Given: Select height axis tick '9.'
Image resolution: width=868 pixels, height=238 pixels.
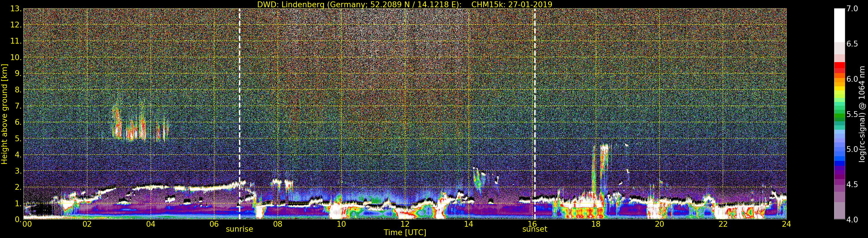Looking at the screenshot, I should tap(18, 74).
